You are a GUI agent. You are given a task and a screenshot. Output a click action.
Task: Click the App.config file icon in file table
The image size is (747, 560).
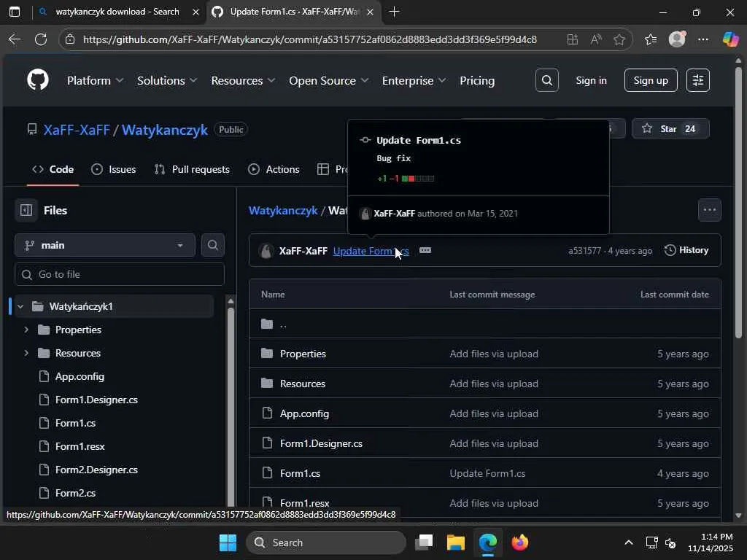[x=267, y=413]
